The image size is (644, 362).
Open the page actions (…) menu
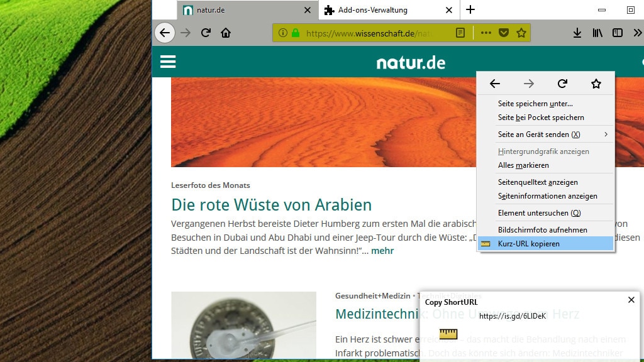tap(486, 32)
